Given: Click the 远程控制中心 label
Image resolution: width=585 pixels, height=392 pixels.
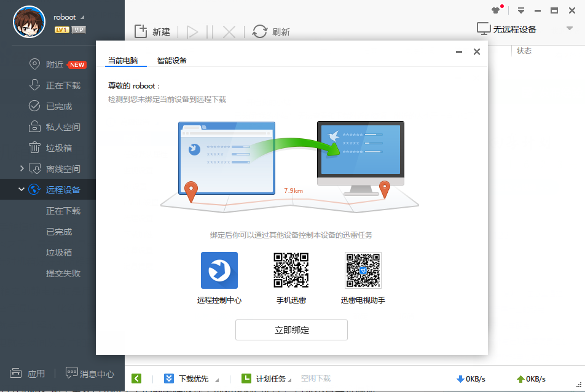Looking at the screenshot, I should click(219, 300).
